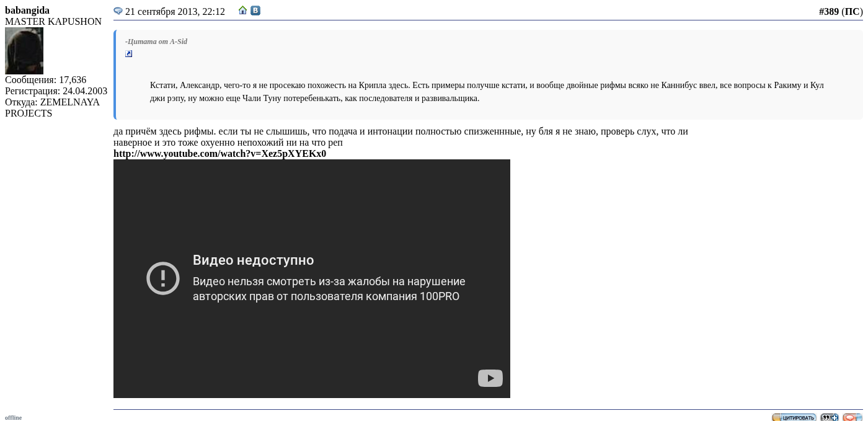Screen dimensions: 868x421
Task: Open the YouTube watch URL link
Action: click(x=219, y=154)
